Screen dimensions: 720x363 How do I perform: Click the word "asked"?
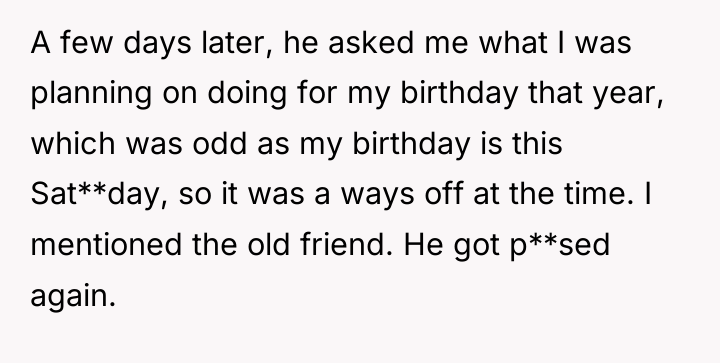[x=371, y=43]
